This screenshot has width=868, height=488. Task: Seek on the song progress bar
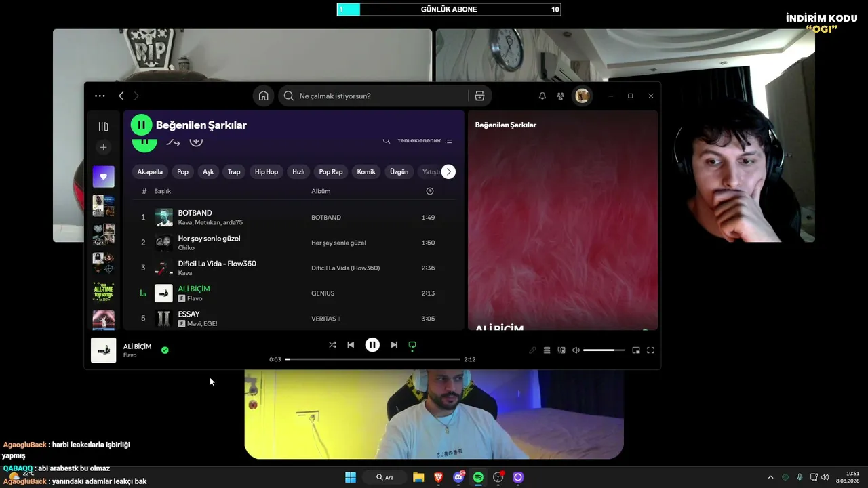click(372, 359)
